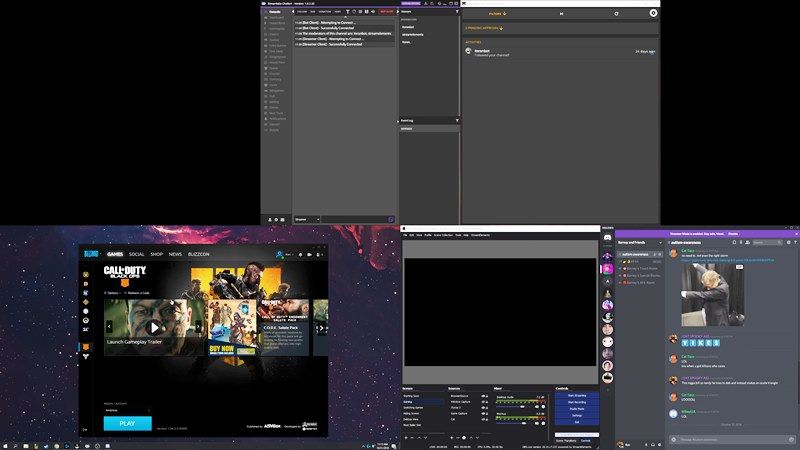This screenshot has height=450, width=800.
Task: Toggle visibility of Game Capture source
Action: pos(483,414)
